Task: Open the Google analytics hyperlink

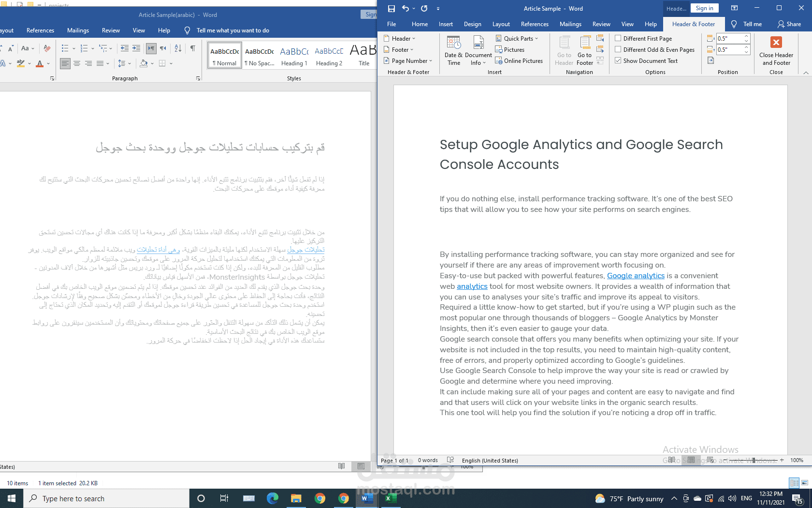Action: coord(636,275)
